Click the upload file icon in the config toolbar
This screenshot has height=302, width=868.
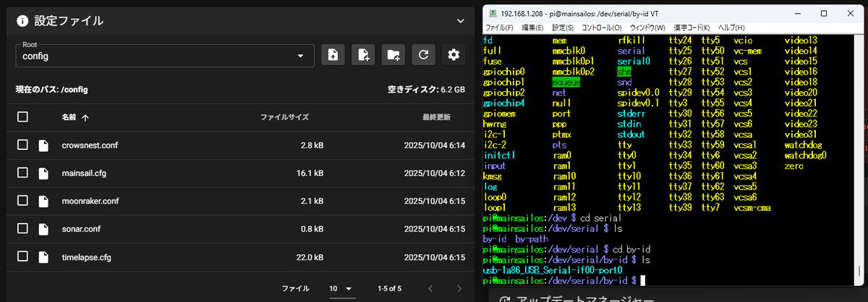click(x=333, y=55)
